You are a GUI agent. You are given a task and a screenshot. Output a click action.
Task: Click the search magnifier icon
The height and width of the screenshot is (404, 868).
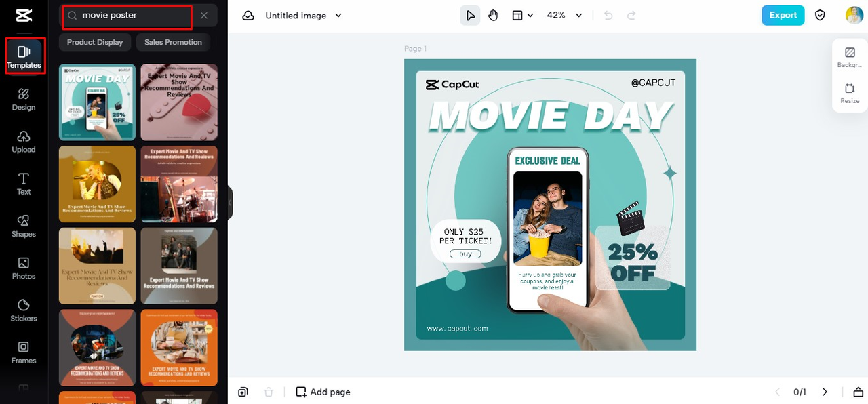73,16
